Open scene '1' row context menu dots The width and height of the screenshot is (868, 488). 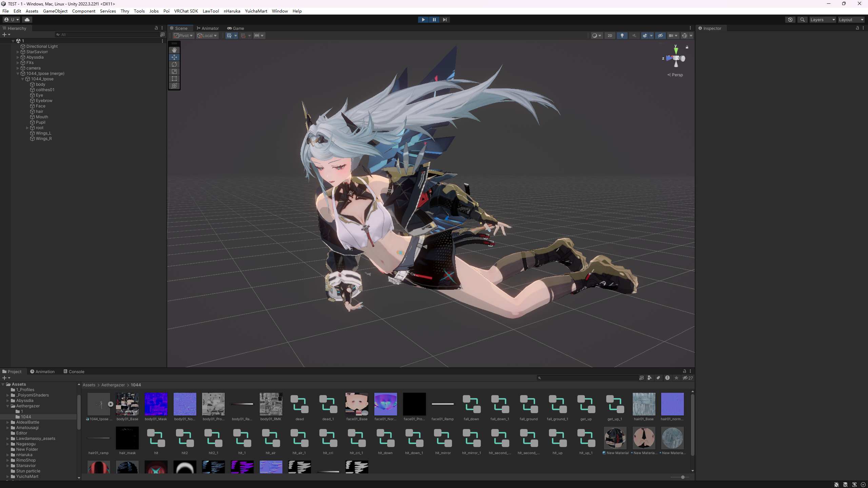(162, 41)
